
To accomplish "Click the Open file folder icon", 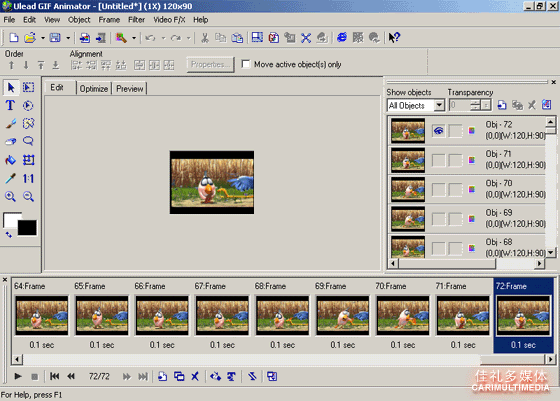I will click(30, 37).
